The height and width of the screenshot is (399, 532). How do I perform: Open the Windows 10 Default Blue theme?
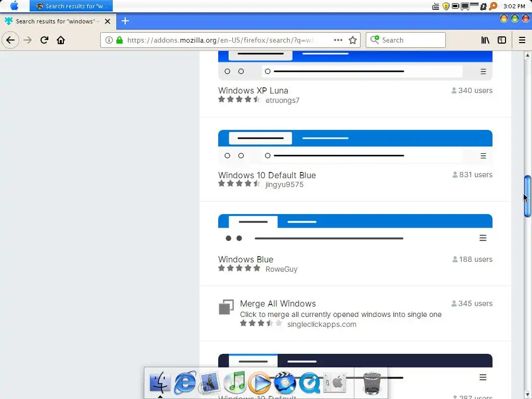pyautogui.click(x=267, y=175)
